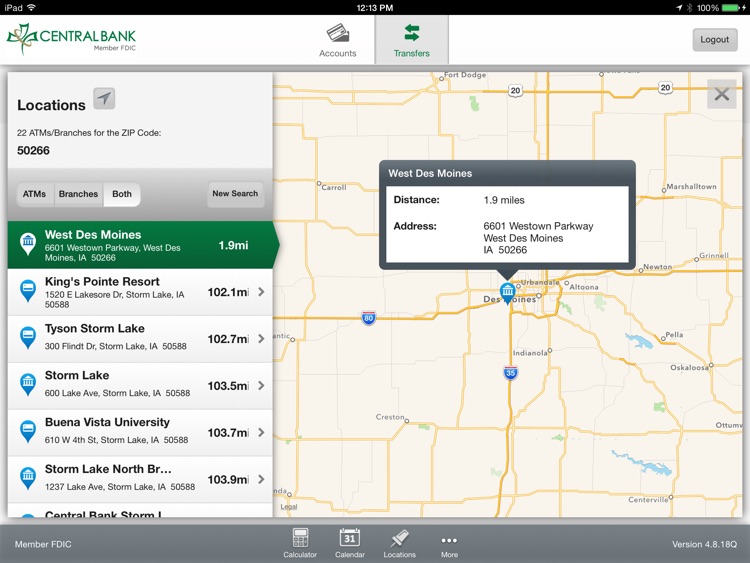Click the 1.9 miles distance in callout

pos(504,200)
